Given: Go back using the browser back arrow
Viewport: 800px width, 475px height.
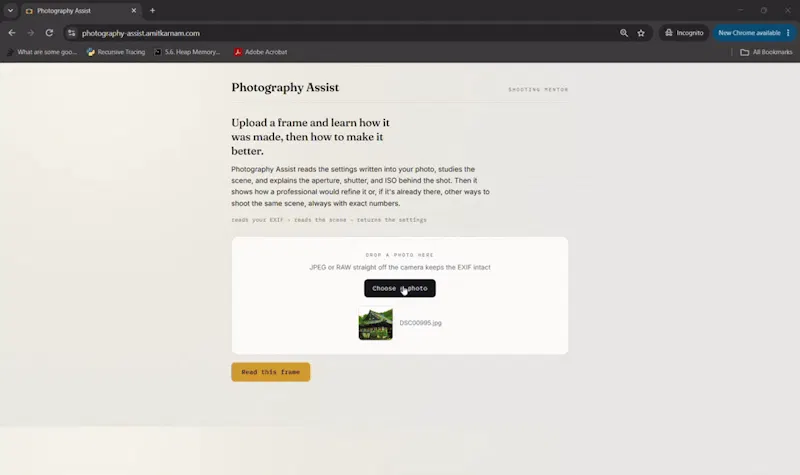Looking at the screenshot, I should pyautogui.click(x=12, y=33).
